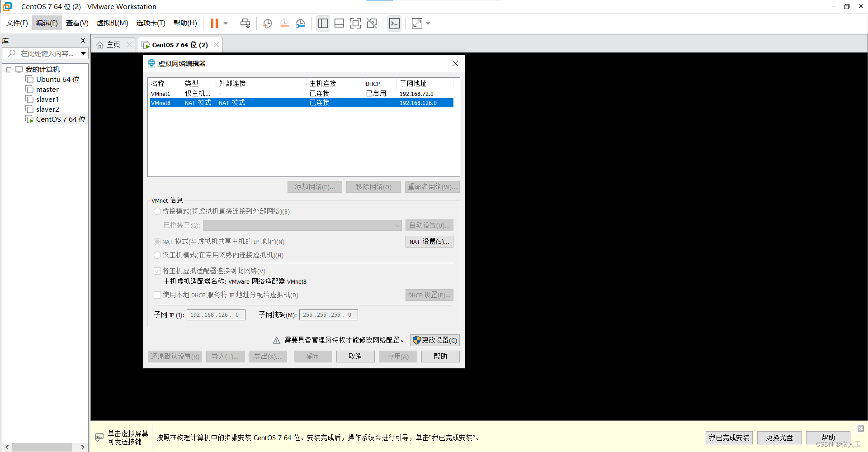Select the master virtual machine
This screenshot has height=452, width=868.
pyautogui.click(x=47, y=90)
